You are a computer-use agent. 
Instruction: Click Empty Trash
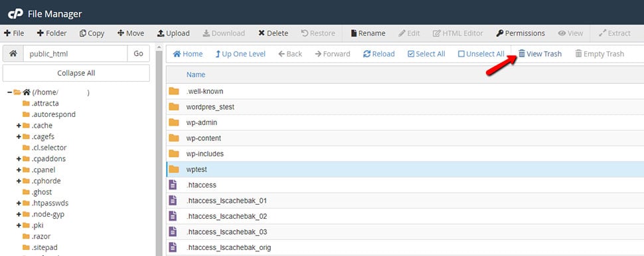(600, 54)
